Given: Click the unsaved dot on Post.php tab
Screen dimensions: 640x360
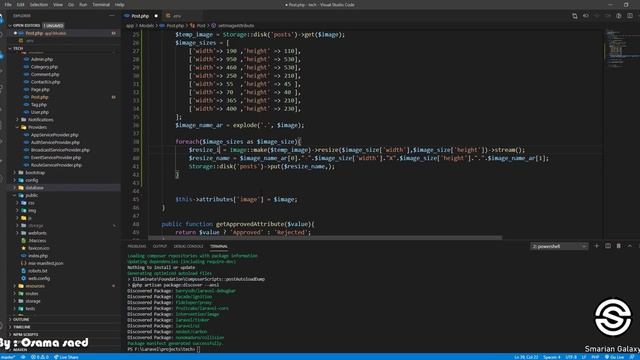Looking at the screenshot, I should 156,16.
